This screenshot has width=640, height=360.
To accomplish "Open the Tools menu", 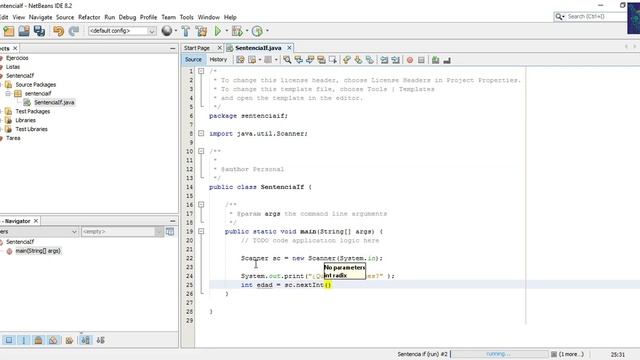I will (x=187, y=17).
